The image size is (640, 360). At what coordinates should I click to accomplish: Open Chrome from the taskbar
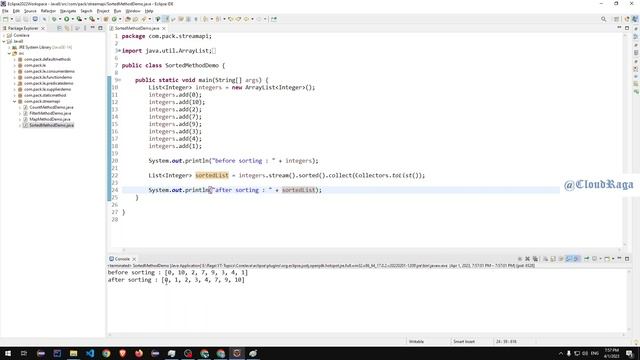pyautogui.click(x=106, y=353)
